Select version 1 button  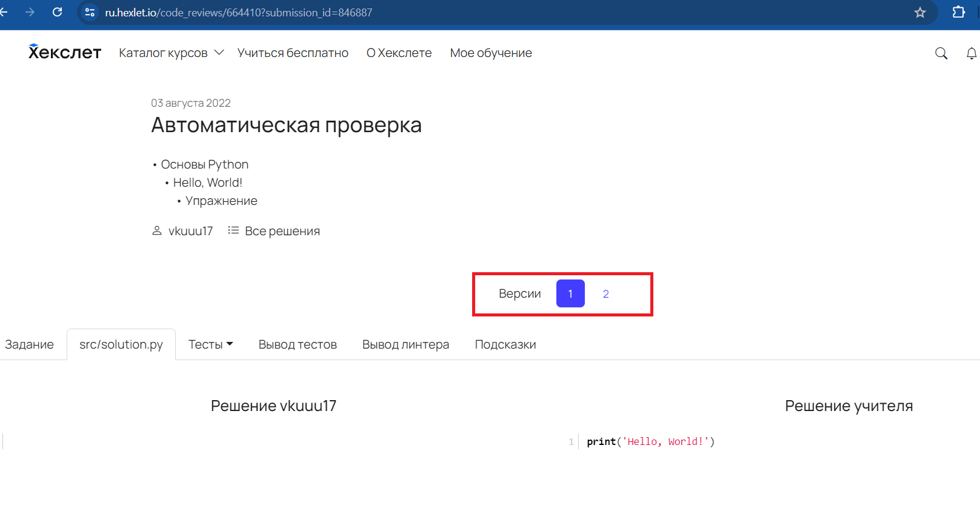[x=570, y=294]
